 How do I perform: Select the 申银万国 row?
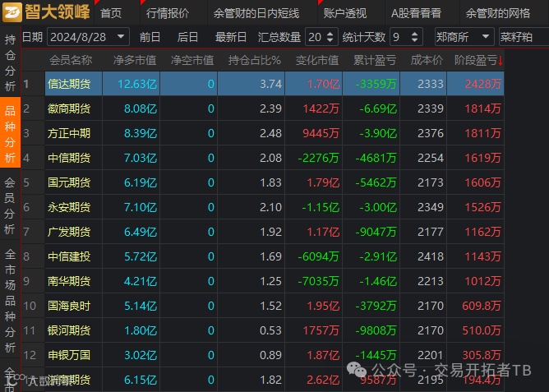tap(263, 355)
